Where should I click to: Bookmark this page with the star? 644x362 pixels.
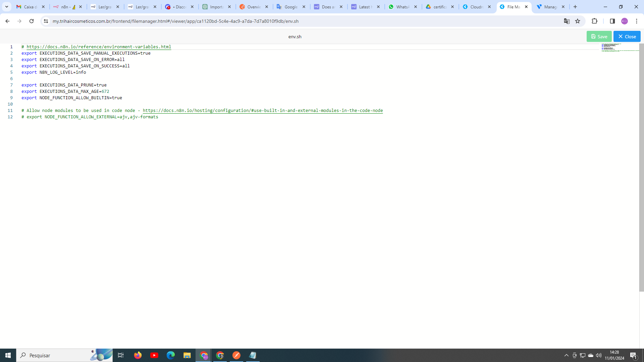coord(578,21)
